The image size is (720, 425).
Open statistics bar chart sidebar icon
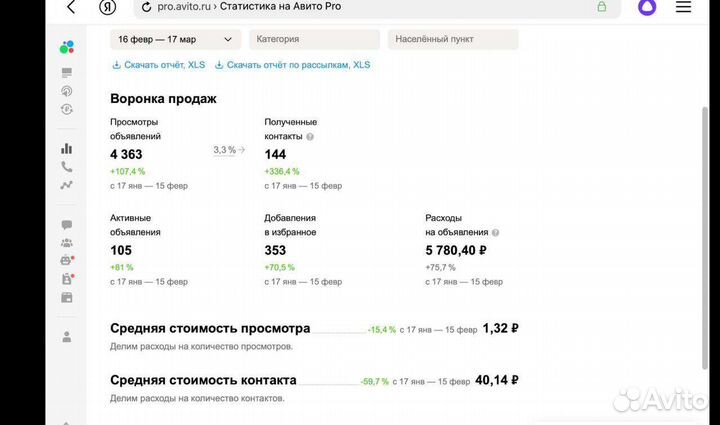pyautogui.click(x=67, y=148)
